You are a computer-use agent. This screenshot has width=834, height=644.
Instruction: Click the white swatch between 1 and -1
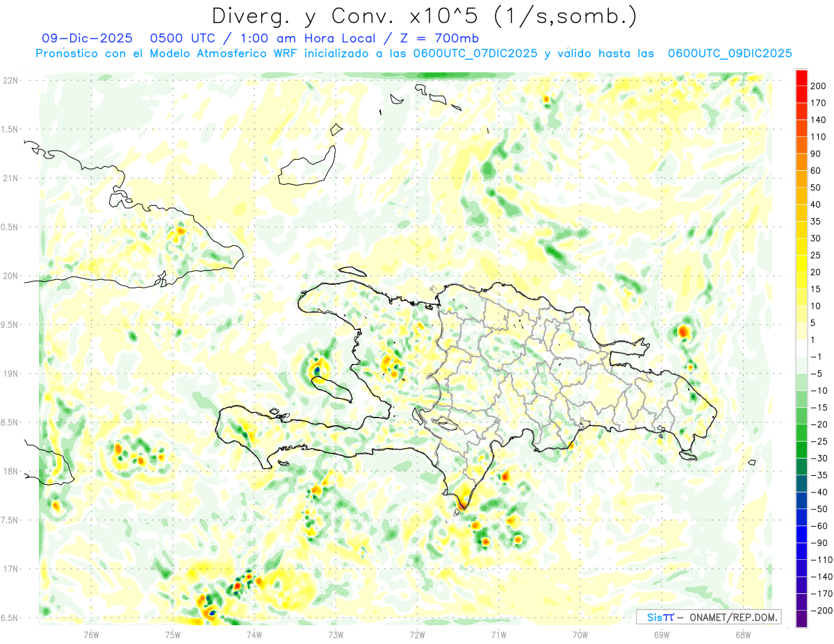click(x=801, y=348)
